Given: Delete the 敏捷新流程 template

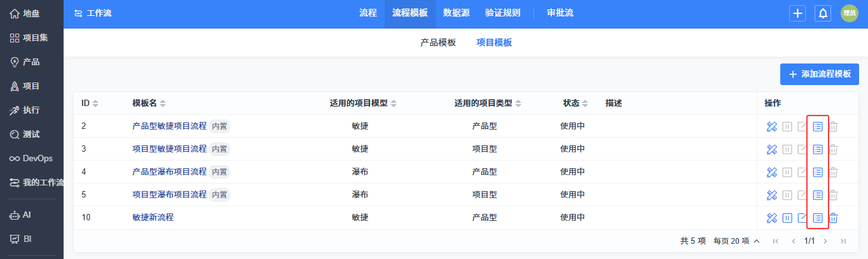Looking at the screenshot, I should (x=833, y=218).
